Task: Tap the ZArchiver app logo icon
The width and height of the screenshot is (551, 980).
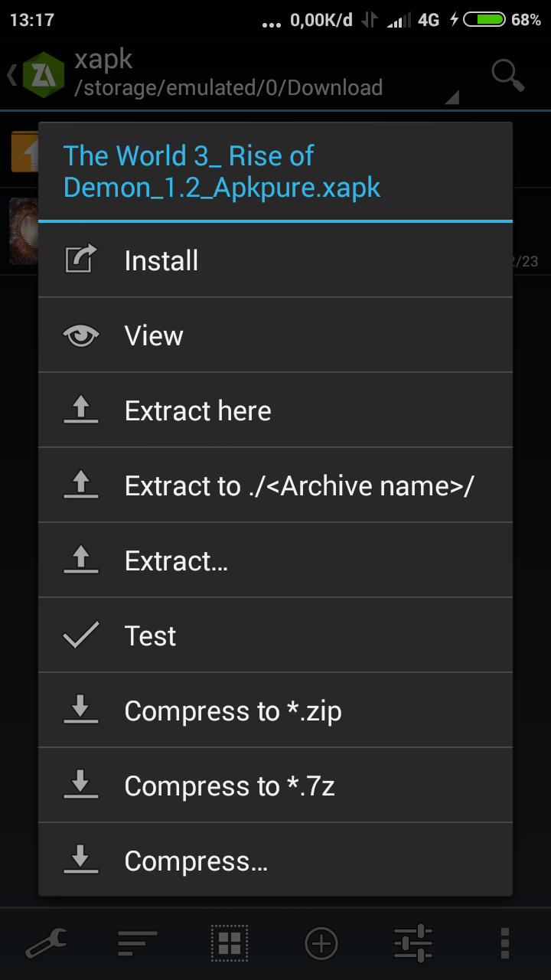Action: [x=44, y=74]
